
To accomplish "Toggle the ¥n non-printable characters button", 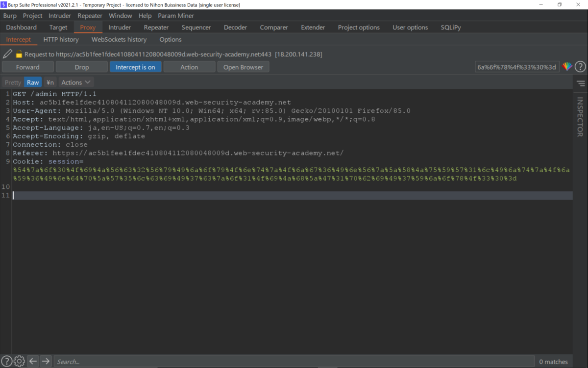I will [x=50, y=82].
